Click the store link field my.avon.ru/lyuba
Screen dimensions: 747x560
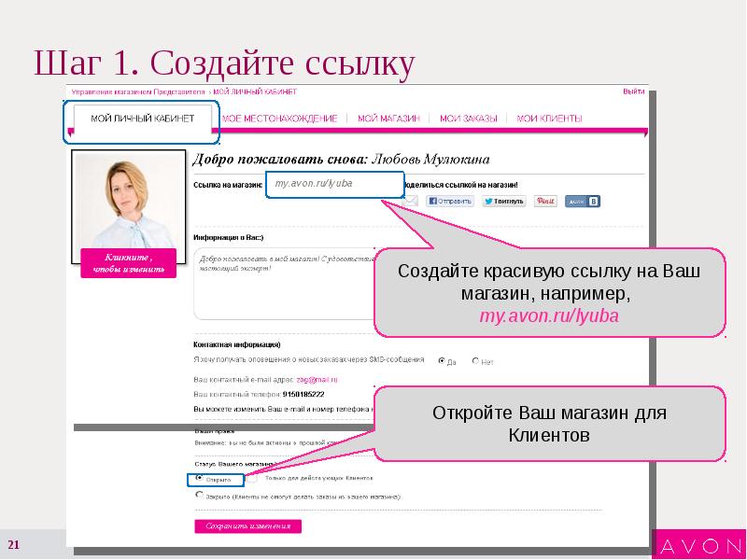point(335,184)
